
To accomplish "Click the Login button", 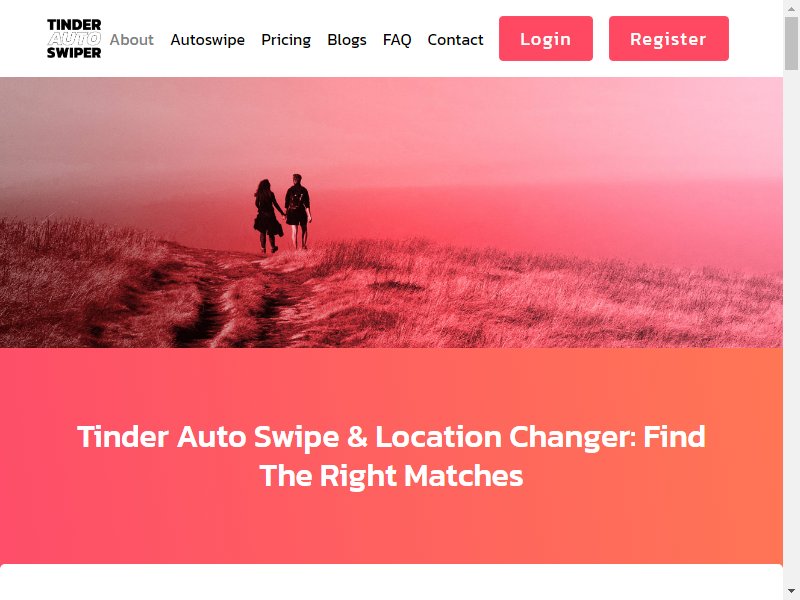I will coord(545,38).
